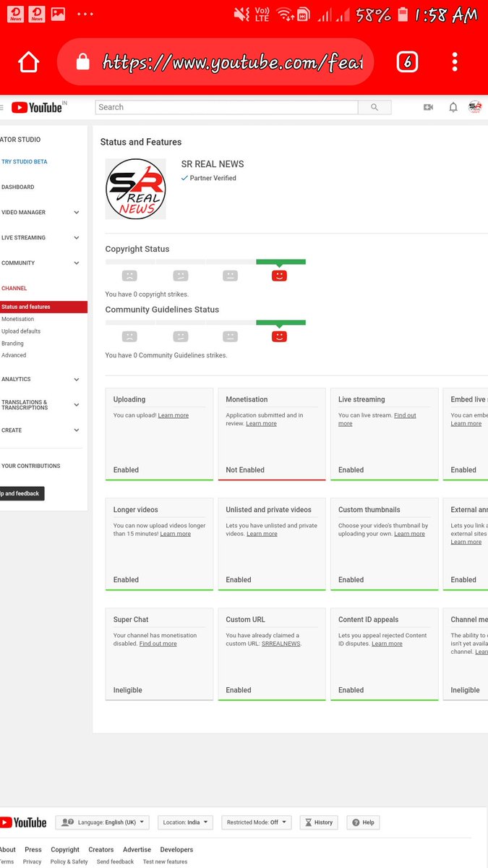This screenshot has height=868, width=488.
Task: Click the red smiley under Copyright Status
Action: pyautogui.click(x=279, y=276)
